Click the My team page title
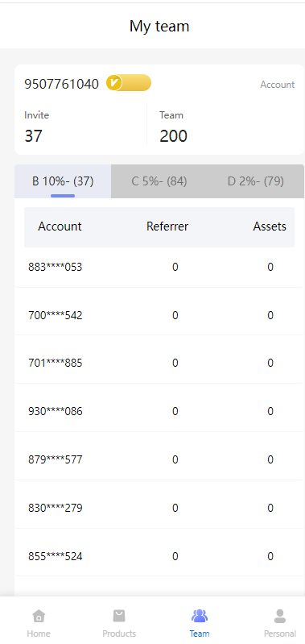Image resolution: width=305 pixels, height=644 pixels. point(159,27)
